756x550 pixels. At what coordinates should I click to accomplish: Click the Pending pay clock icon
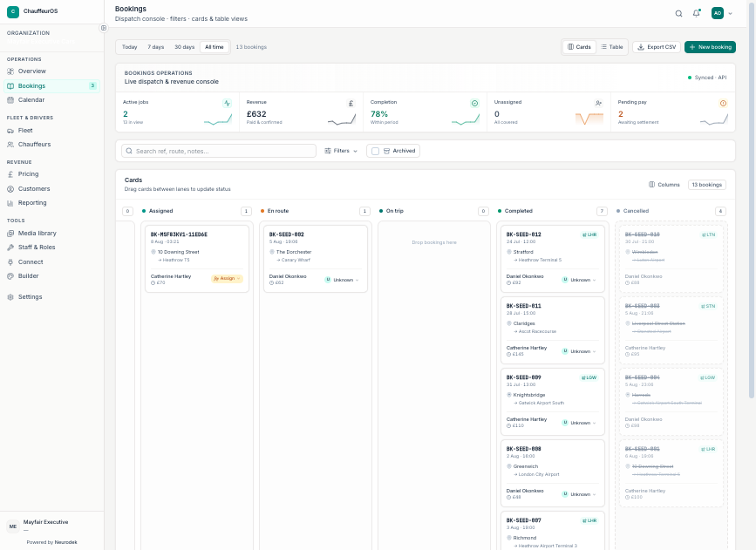[x=723, y=103]
